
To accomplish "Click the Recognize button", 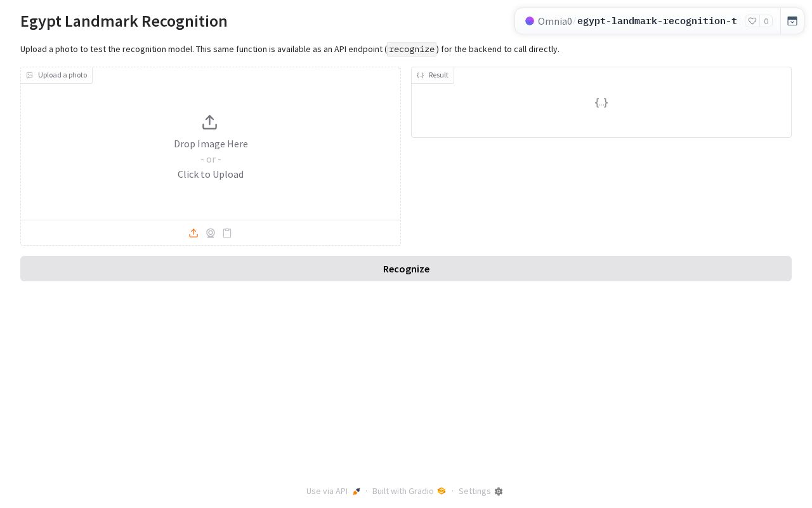I will (x=406, y=269).
